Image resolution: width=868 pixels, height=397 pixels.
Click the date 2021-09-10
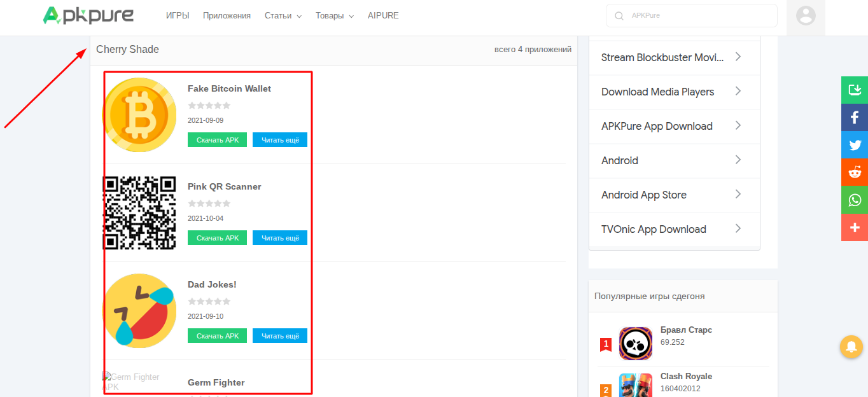pyautogui.click(x=206, y=316)
